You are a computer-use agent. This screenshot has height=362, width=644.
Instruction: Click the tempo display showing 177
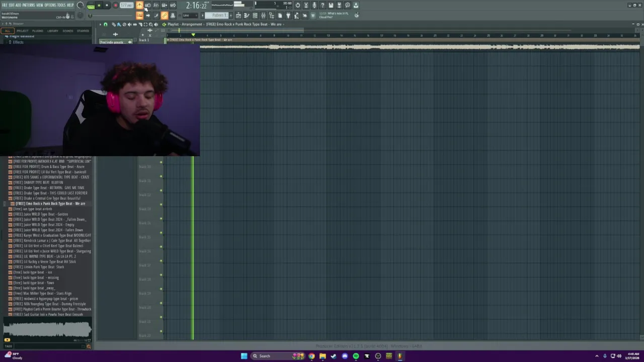(x=126, y=5)
